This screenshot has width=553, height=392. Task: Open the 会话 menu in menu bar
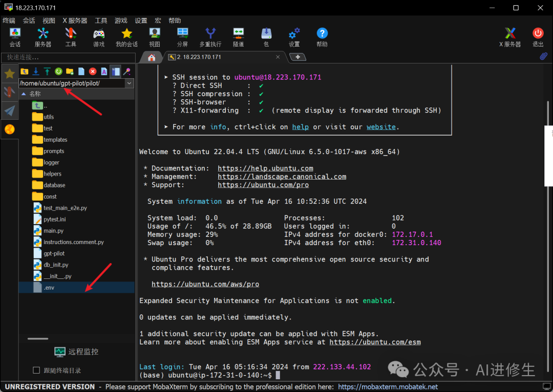29,20
